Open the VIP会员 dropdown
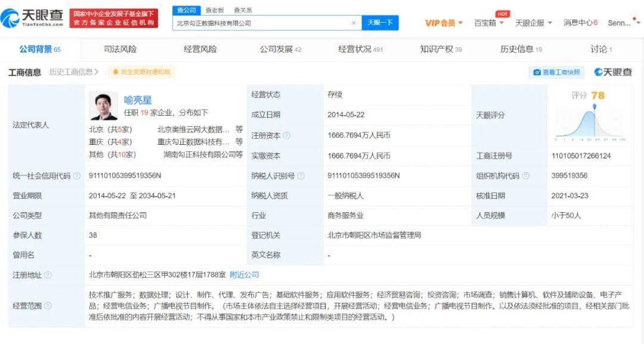Image resolution: width=644 pixels, height=344 pixels. point(444,23)
